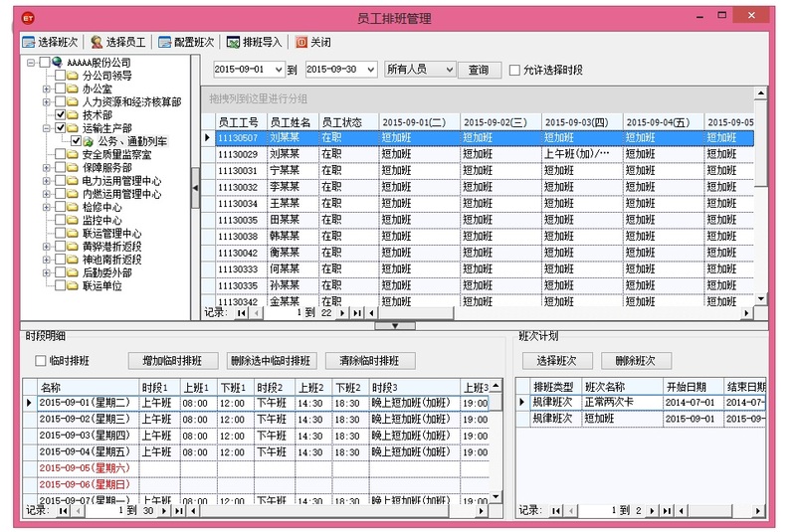Check the 联运单位 checkbox

60,285
